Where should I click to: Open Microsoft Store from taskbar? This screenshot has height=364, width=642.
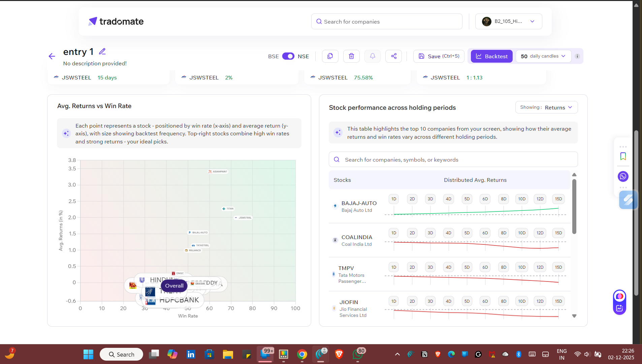[210, 354]
